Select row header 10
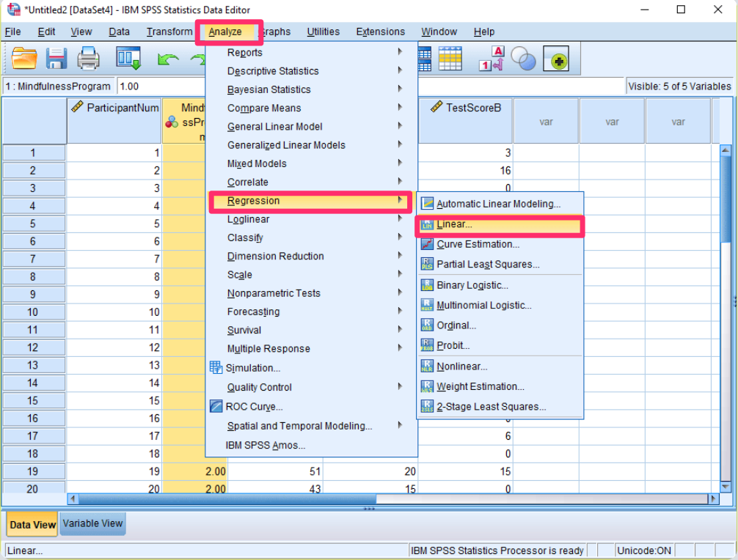The image size is (738, 560). click(x=33, y=312)
